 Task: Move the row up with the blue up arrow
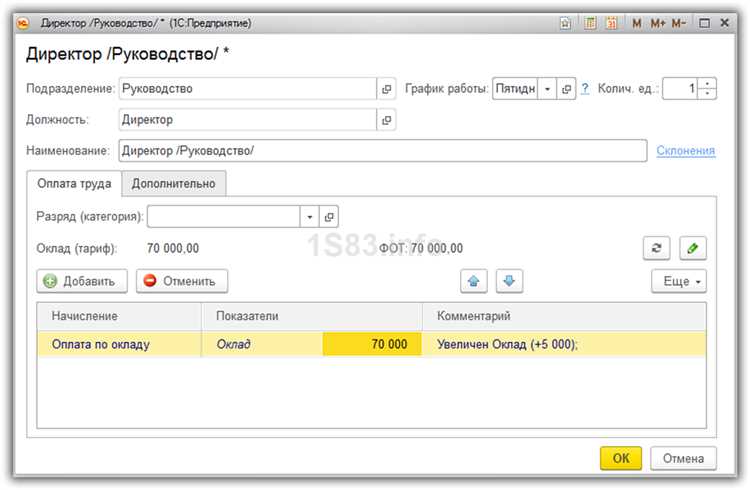pyautogui.click(x=474, y=281)
